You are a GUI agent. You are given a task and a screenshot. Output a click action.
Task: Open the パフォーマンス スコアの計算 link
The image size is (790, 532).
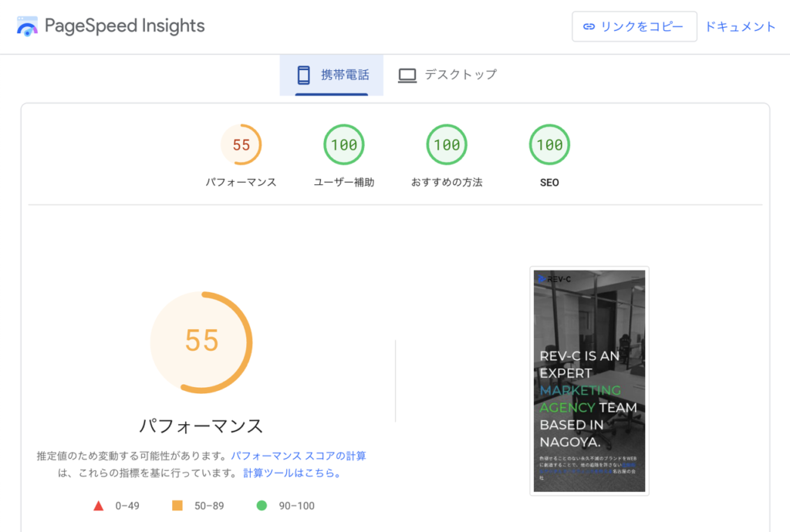pyautogui.click(x=299, y=456)
